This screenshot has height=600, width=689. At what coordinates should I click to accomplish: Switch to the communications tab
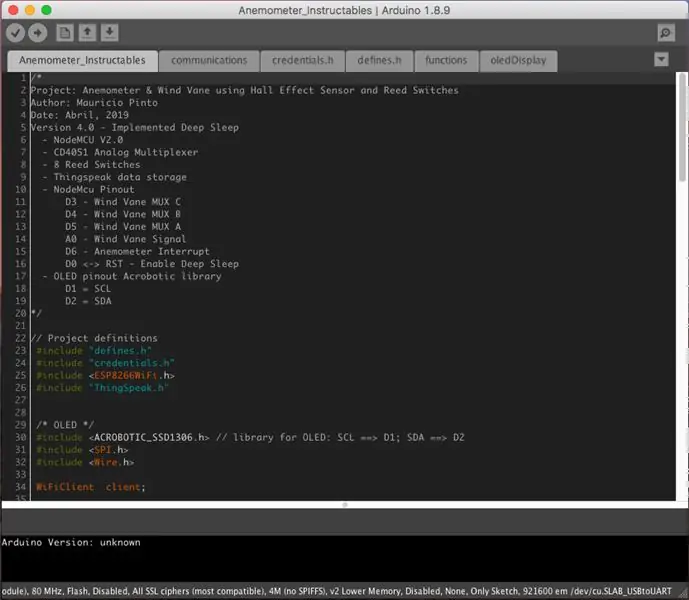point(209,61)
